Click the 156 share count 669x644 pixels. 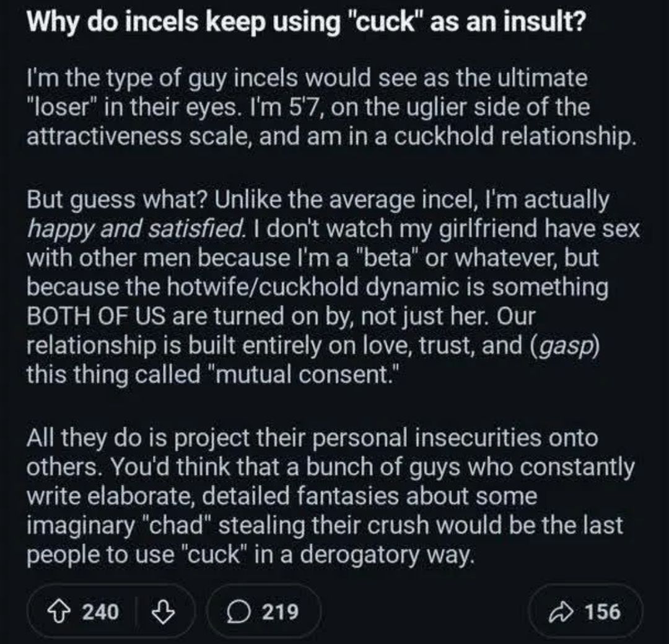point(603,612)
